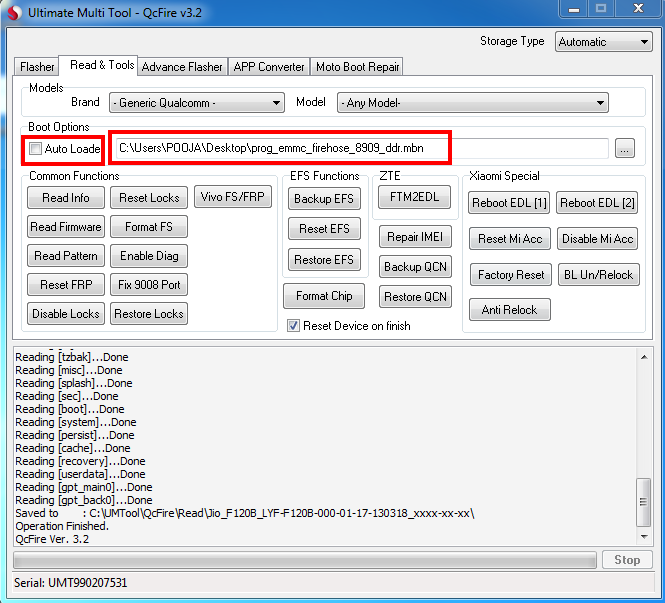
Task: Click Reboot EDL [2]
Action: coord(597,203)
